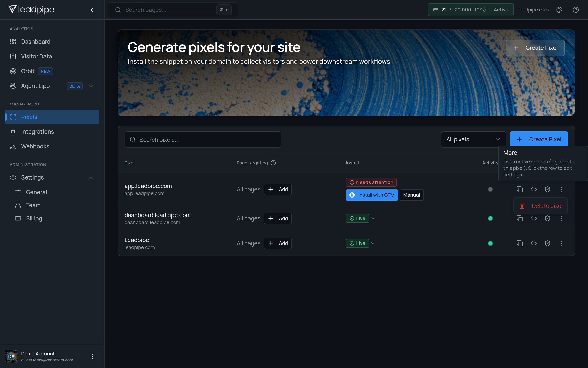The width and height of the screenshot is (588, 368).
Task: Open the All pixels filter dropdown
Action: click(x=473, y=139)
